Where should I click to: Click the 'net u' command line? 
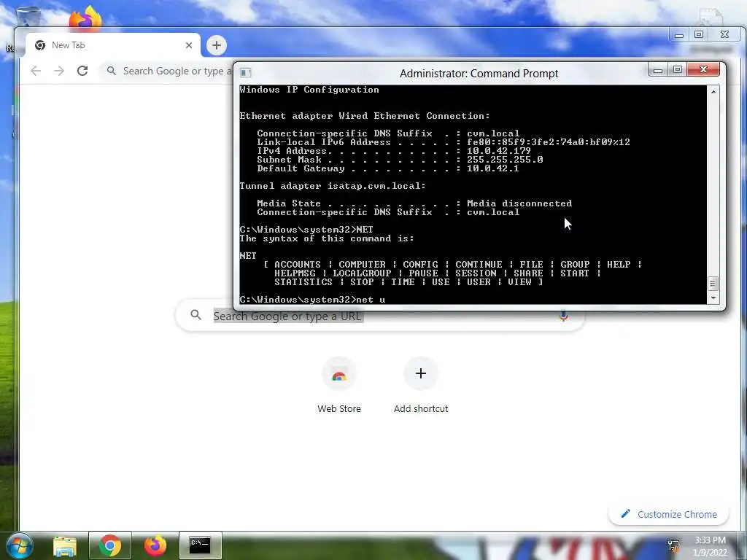click(312, 299)
